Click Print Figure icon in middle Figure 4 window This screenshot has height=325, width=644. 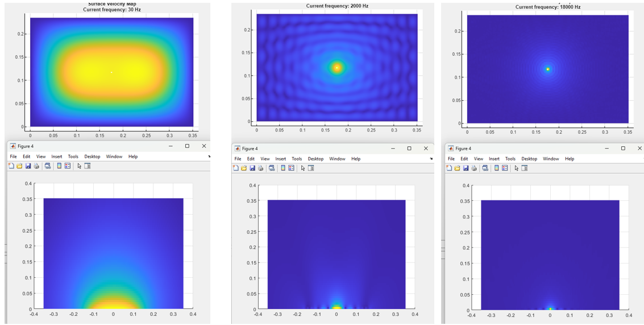[261, 168]
